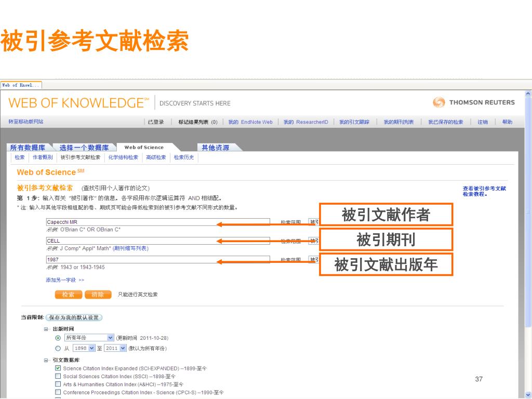The width and height of the screenshot is (532, 399).
Task: Click the cited work field containing CELL
Action: (158, 241)
